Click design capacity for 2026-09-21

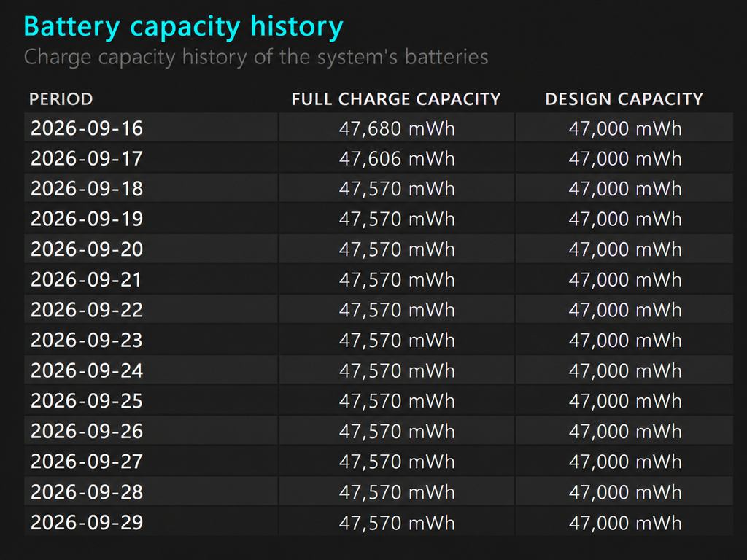click(x=625, y=279)
